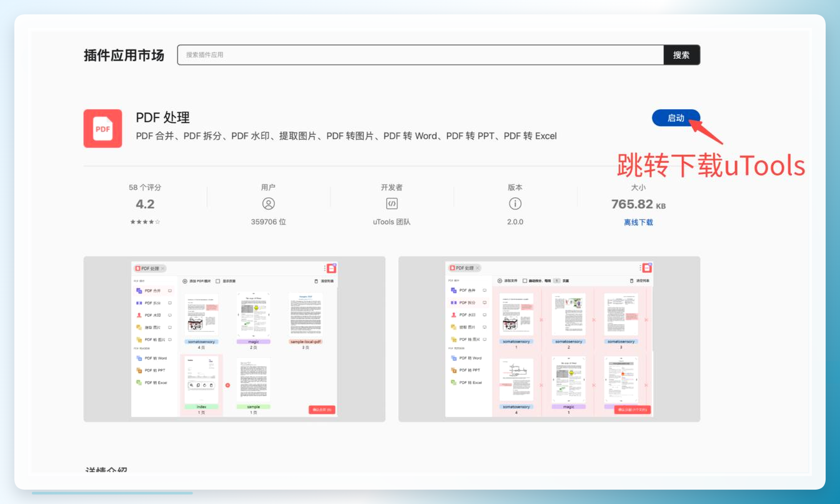Image resolution: width=840 pixels, height=504 pixels.
Task: Click the PDF 处理 plugin title
Action: click(162, 117)
